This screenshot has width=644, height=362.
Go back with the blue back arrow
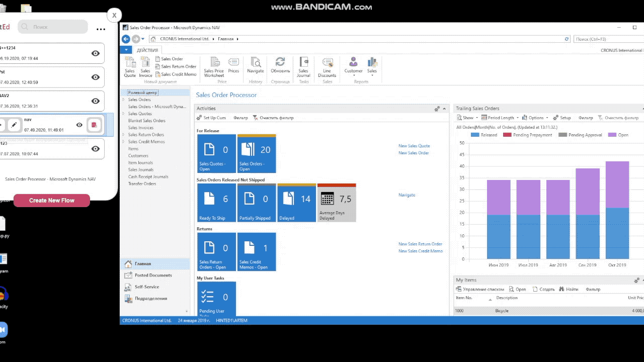[x=126, y=39]
